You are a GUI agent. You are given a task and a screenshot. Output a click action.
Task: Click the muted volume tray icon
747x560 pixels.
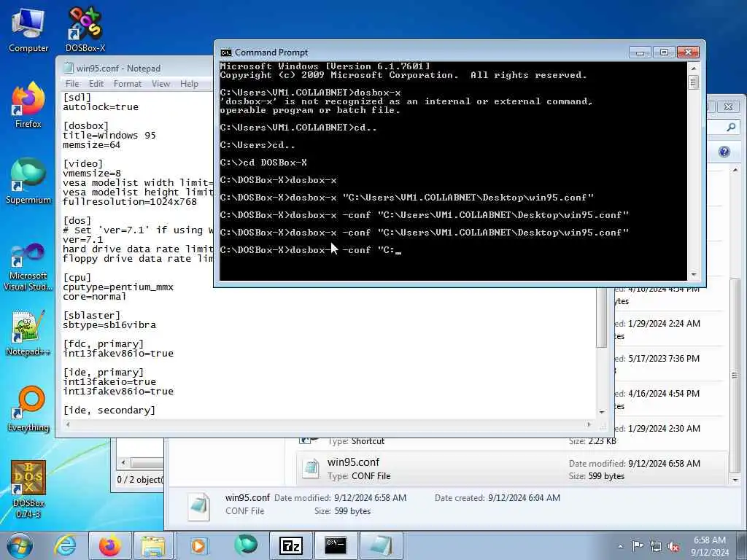click(x=673, y=547)
